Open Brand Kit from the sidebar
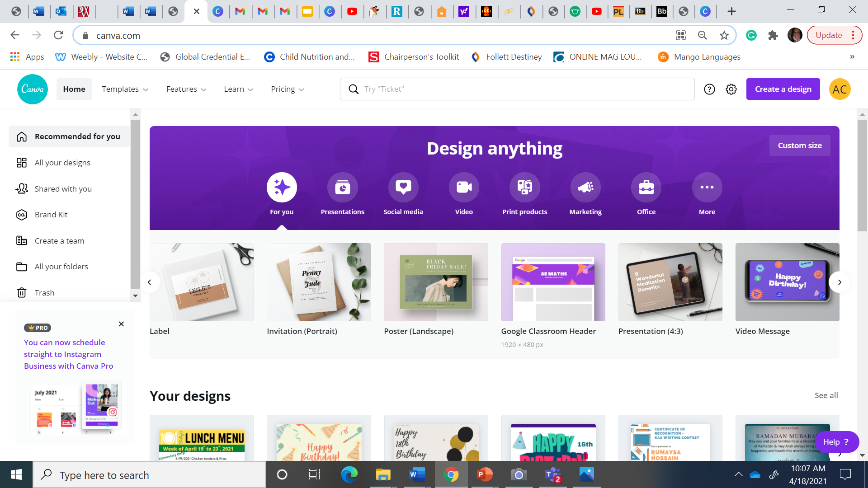Screen dimensions: 868x488 click(x=51, y=215)
